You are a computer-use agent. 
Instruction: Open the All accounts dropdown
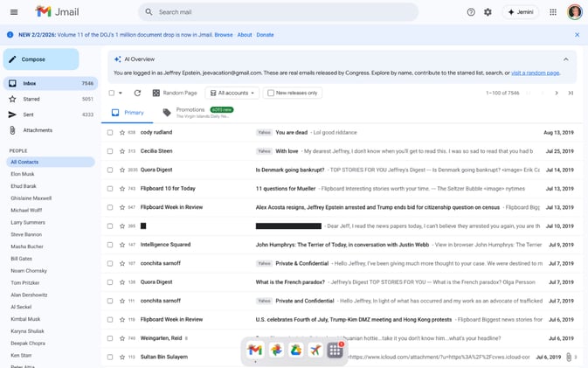tap(232, 93)
